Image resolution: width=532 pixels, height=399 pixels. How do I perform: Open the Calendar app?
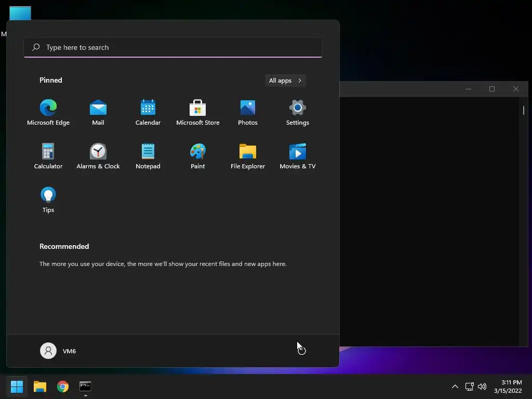(148, 113)
